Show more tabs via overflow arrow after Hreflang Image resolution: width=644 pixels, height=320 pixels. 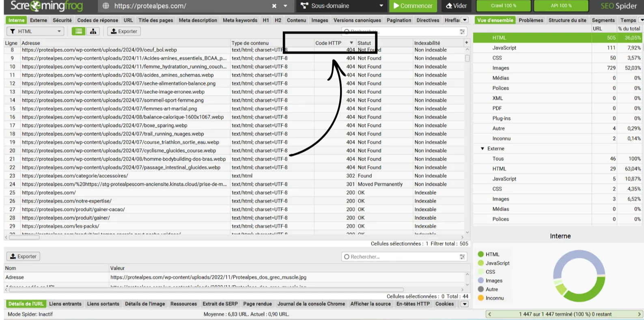coord(465,20)
